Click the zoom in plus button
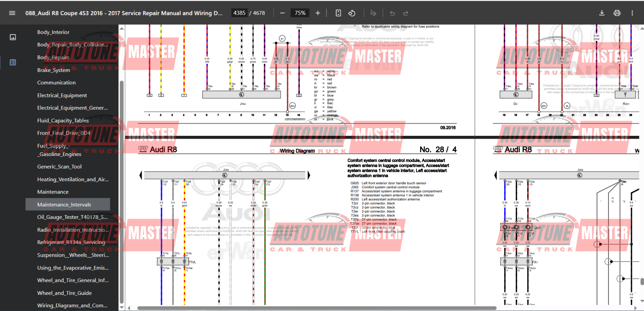The image size is (644, 311). 318,13
